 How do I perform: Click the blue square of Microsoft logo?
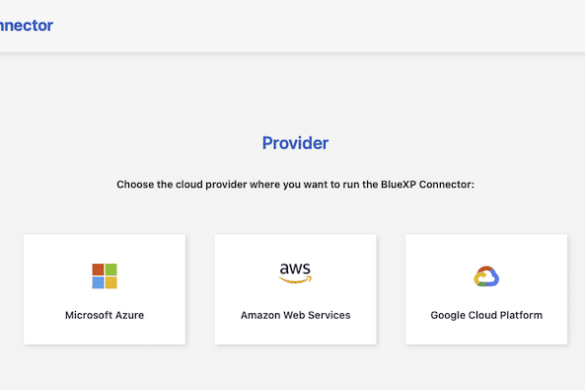pos(98,283)
